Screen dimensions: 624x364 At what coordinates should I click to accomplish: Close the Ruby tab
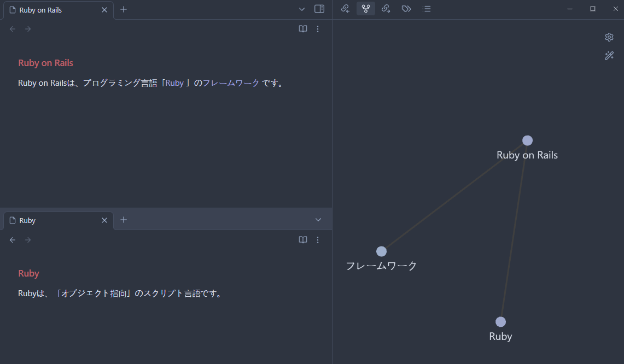tap(104, 220)
